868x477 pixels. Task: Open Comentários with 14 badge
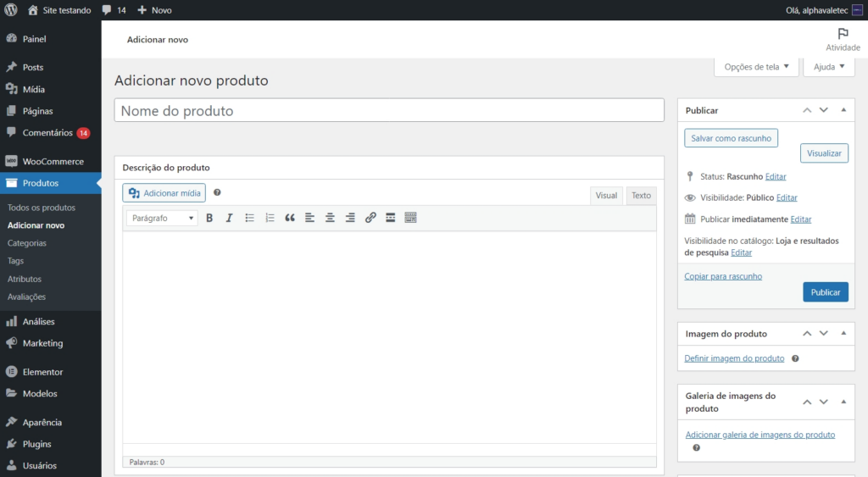click(x=50, y=133)
